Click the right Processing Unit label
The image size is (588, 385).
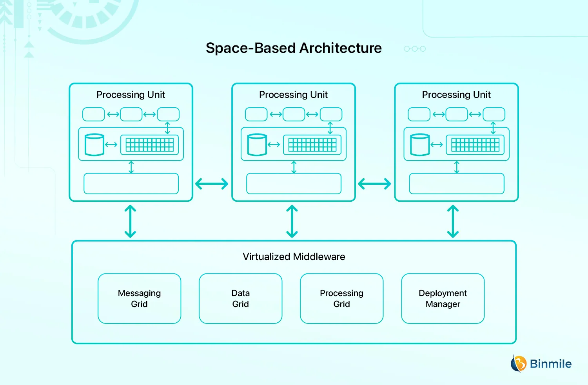coord(456,95)
